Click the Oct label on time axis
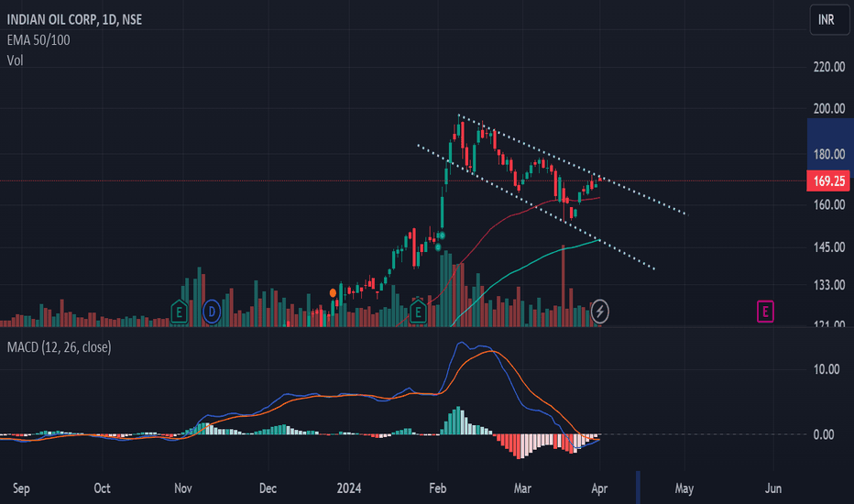Screen dimensions: 854x504 (x=102, y=488)
